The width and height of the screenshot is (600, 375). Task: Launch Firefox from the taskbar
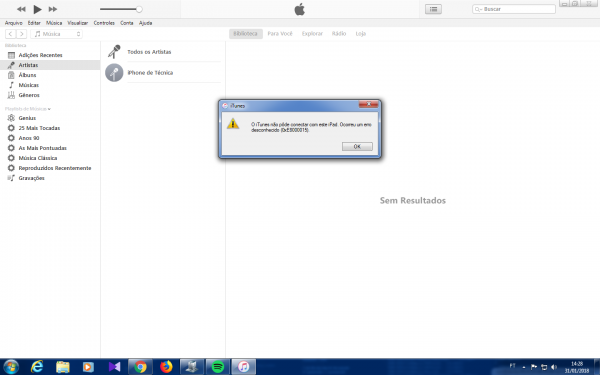(166, 367)
